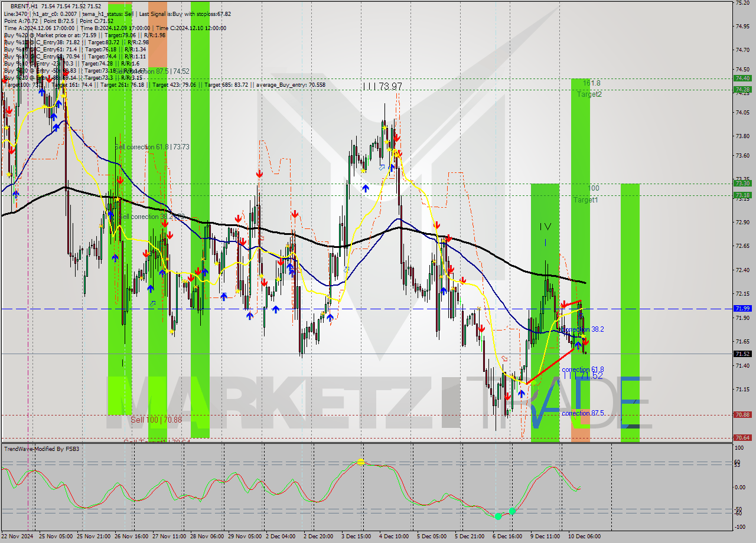The image size is (756, 543).
Task: Click the '6 Dec 16:00' time axis label
Action: 507,537
